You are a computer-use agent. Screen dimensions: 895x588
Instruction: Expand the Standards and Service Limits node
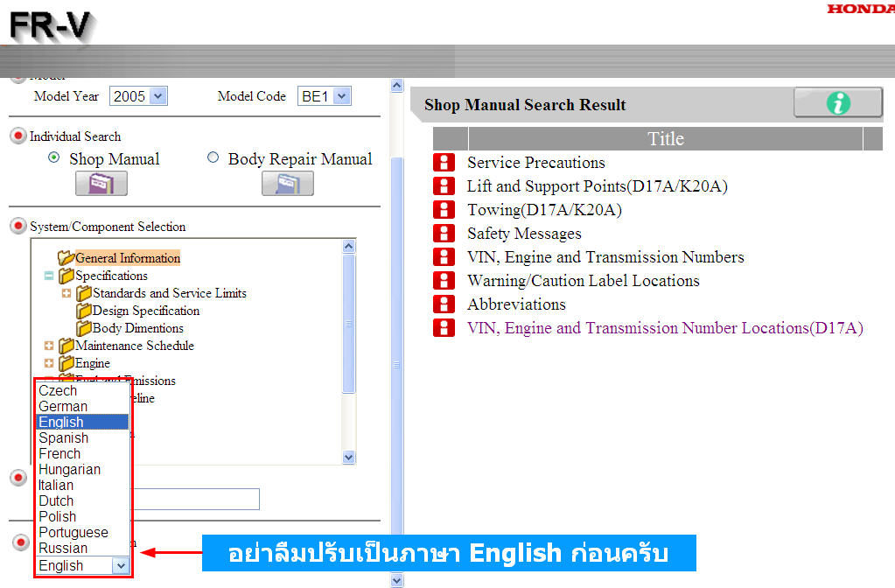[x=66, y=293]
